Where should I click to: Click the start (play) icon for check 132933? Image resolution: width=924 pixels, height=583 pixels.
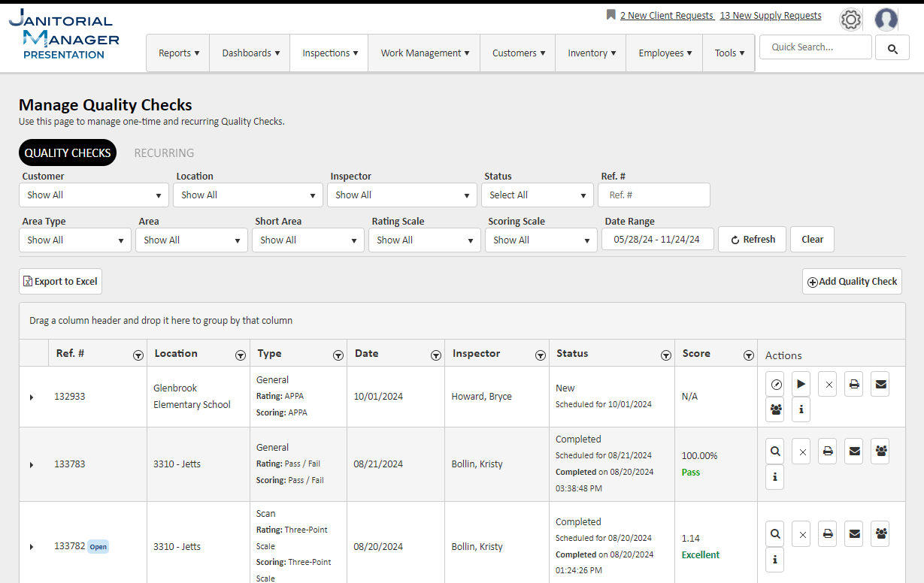click(x=801, y=384)
